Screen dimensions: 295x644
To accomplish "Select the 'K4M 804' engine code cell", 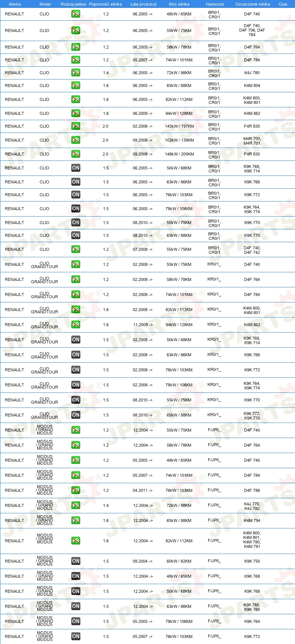I will click(x=252, y=85).
